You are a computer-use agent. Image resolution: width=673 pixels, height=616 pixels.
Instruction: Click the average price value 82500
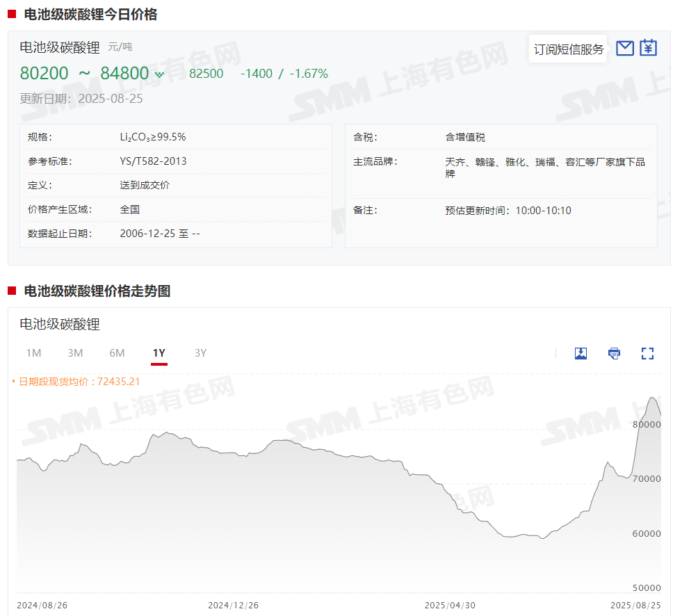(x=206, y=74)
